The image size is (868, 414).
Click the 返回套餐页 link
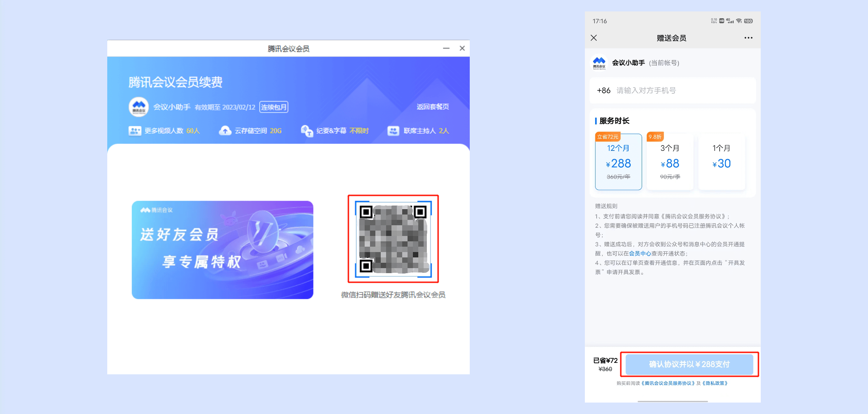[433, 107]
